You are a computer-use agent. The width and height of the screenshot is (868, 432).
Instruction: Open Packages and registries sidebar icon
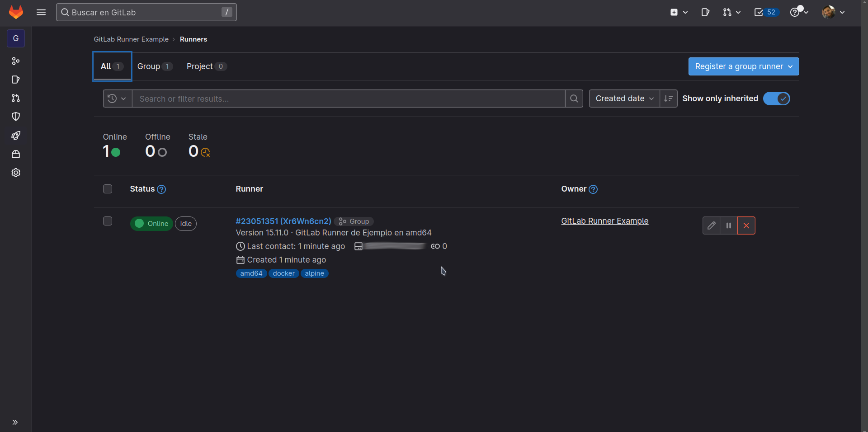[x=16, y=154]
